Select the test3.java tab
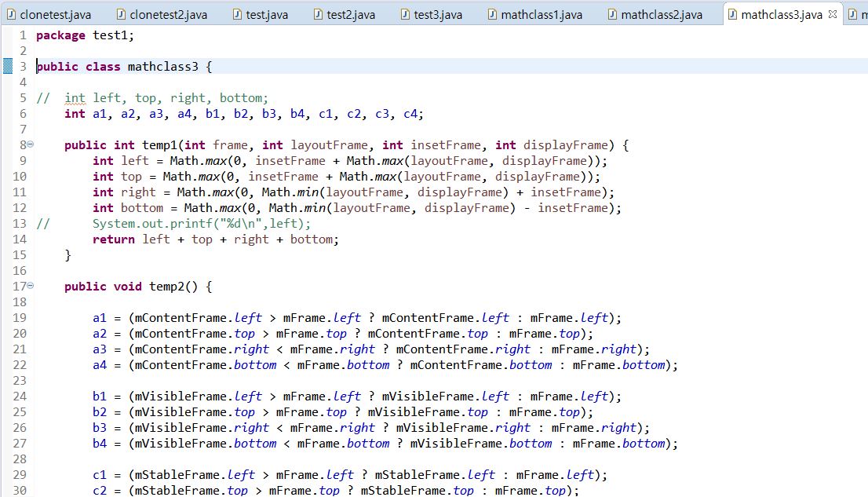Viewport: 868px width, 497px height. coord(431,14)
